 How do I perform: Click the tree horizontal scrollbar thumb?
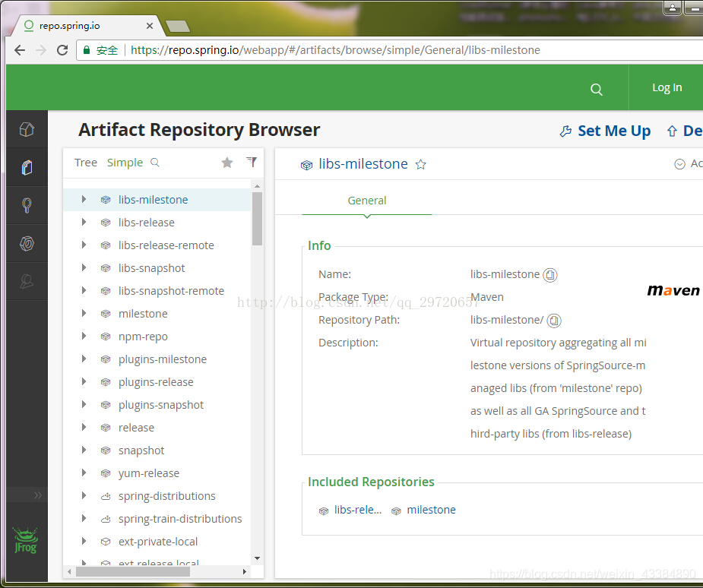(133, 572)
